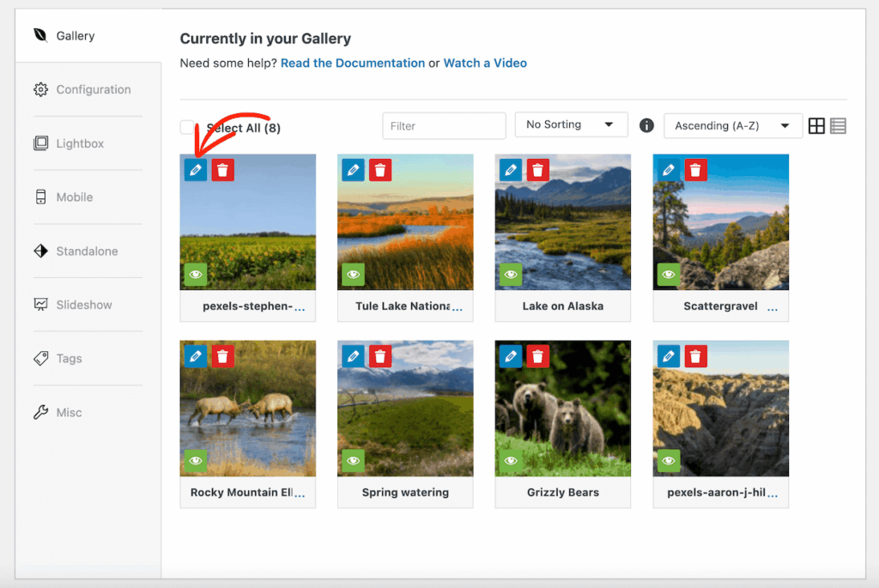Toggle visibility of Rocky Mountain Elk image

196,461
